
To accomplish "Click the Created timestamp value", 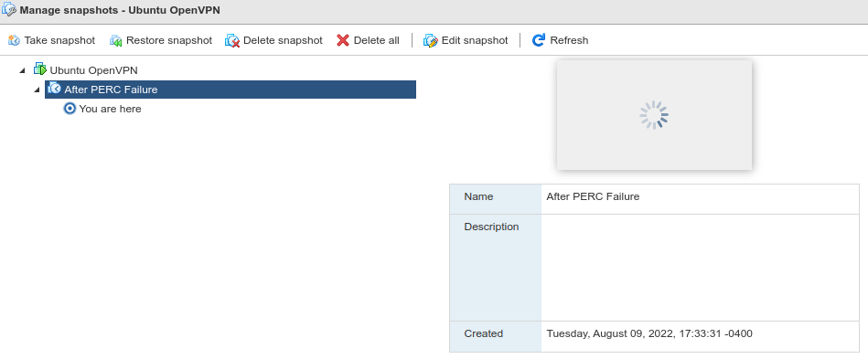I will pyautogui.click(x=649, y=333).
